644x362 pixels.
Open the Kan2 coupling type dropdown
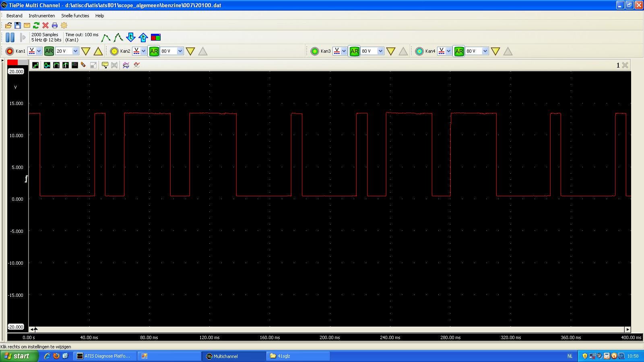tap(143, 51)
